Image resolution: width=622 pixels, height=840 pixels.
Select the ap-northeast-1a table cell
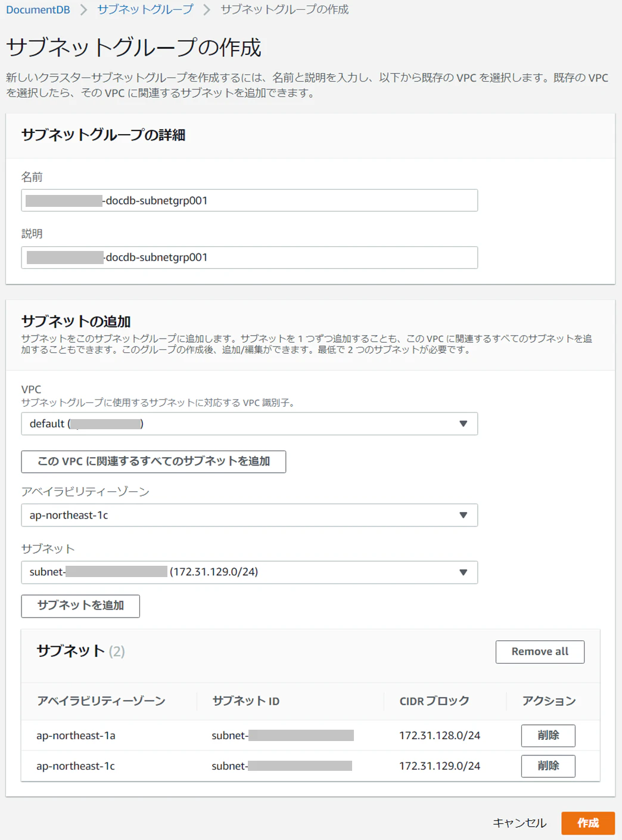(x=76, y=736)
